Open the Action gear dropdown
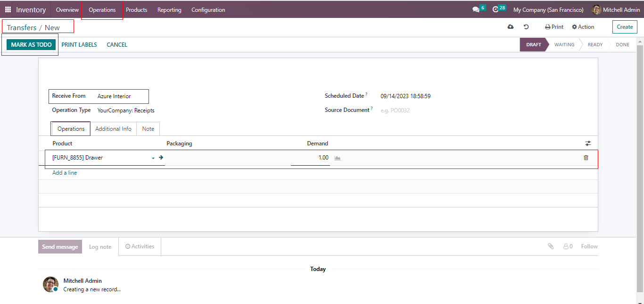The height and width of the screenshot is (304, 644). pos(583,27)
